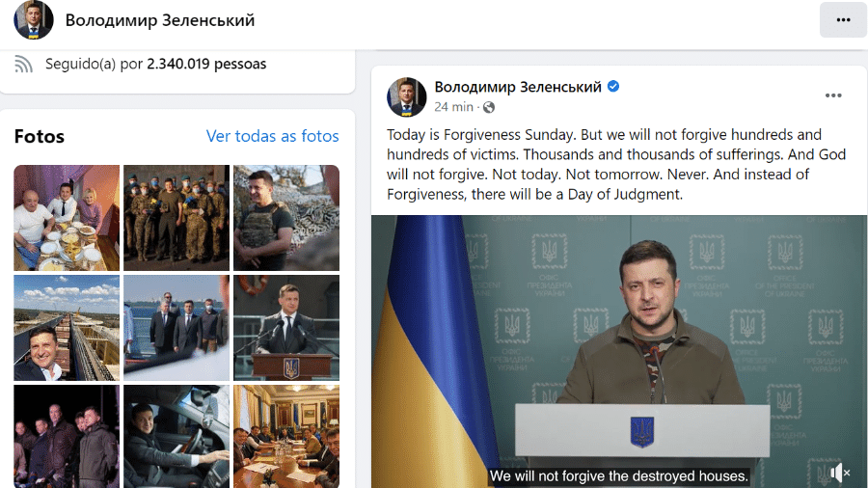
Task: Open the page options three-dot menu at top right
Action: [x=843, y=20]
